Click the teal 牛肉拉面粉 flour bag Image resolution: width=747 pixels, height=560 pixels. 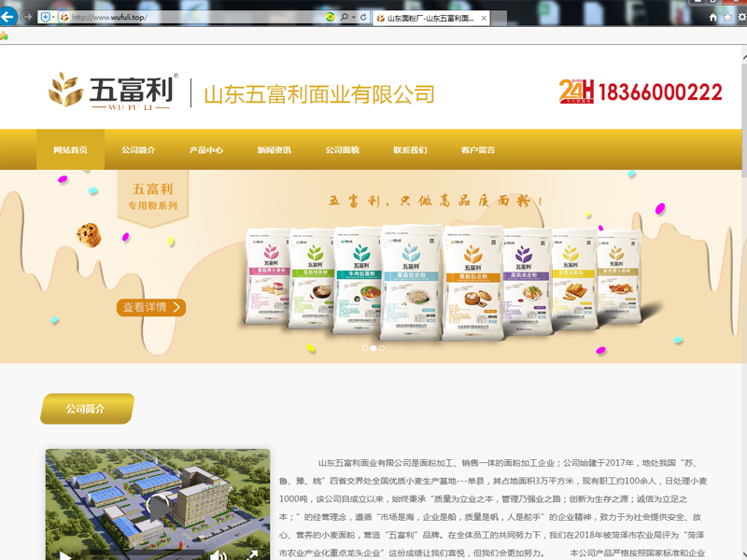(x=358, y=280)
